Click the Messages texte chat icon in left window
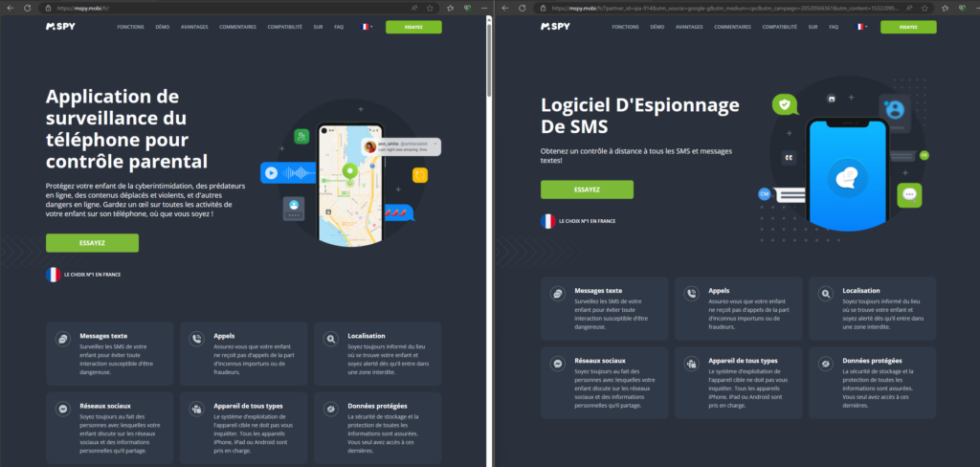 tap(62, 339)
